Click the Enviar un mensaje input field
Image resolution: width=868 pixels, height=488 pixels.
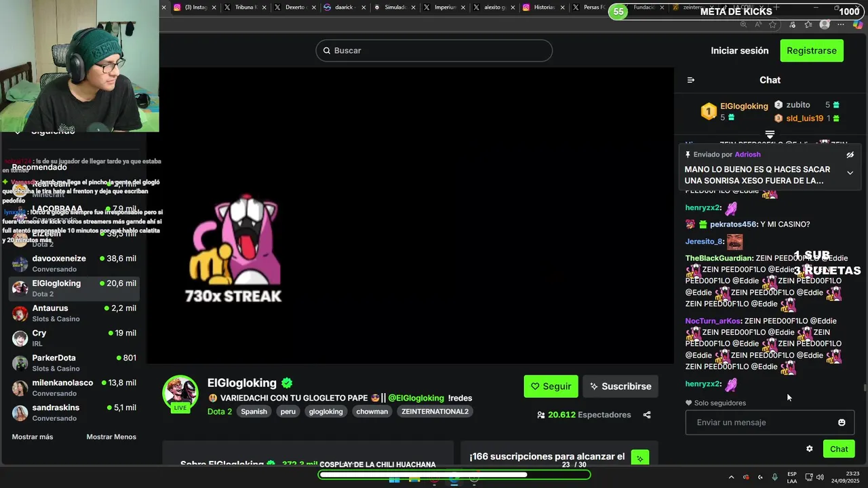(x=770, y=422)
